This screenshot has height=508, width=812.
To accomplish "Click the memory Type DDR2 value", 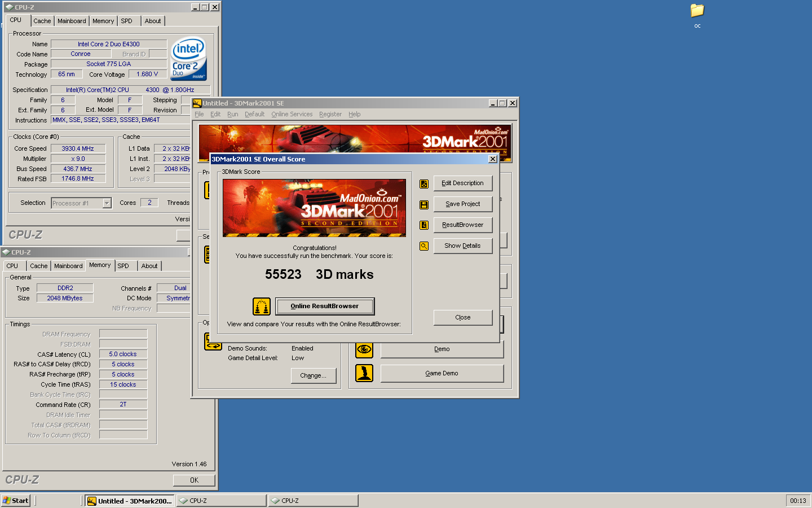I will 65,288.
